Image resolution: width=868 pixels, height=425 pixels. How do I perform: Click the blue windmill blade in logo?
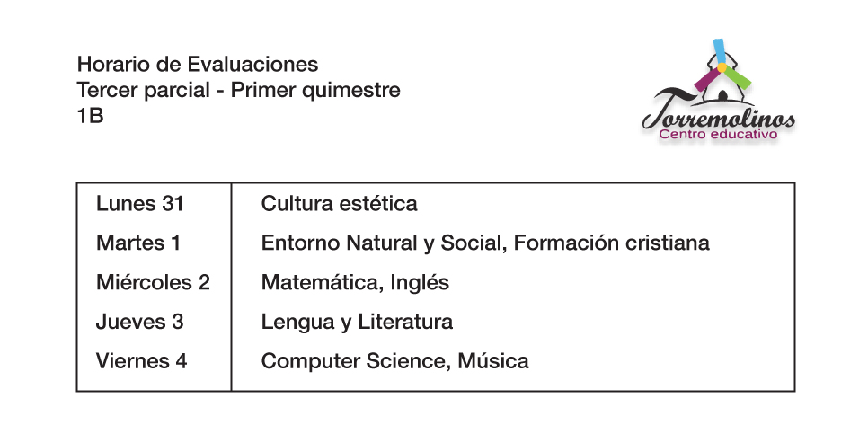click(x=719, y=51)
